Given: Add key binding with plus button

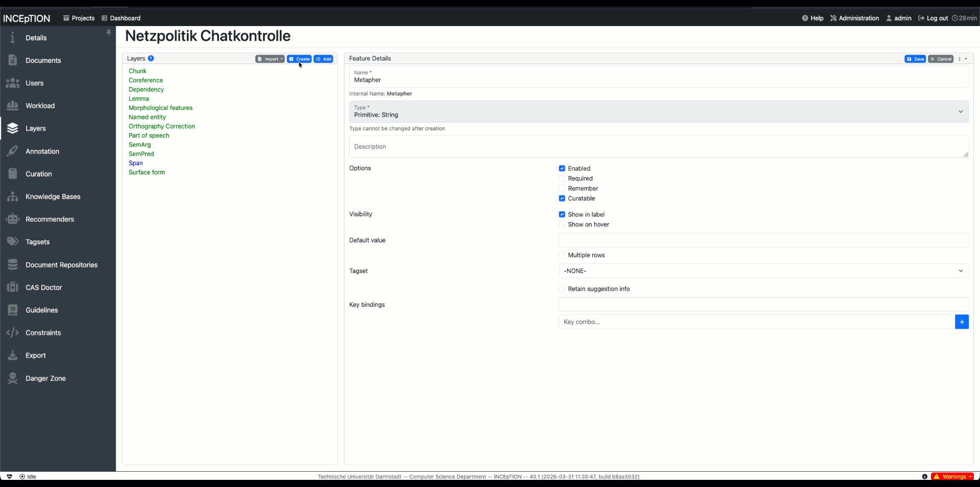Looking at the screenshot, I should pyautogui.click(x=962, y=322).
